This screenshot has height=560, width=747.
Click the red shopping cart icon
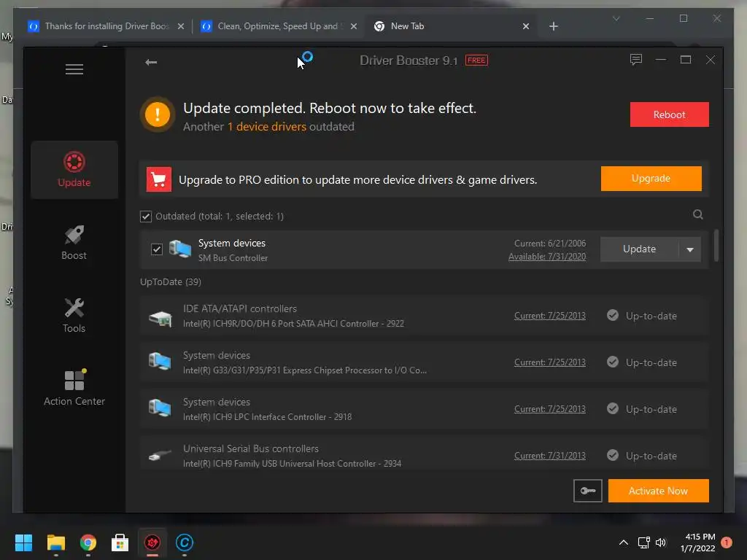[x=158, y=179]
